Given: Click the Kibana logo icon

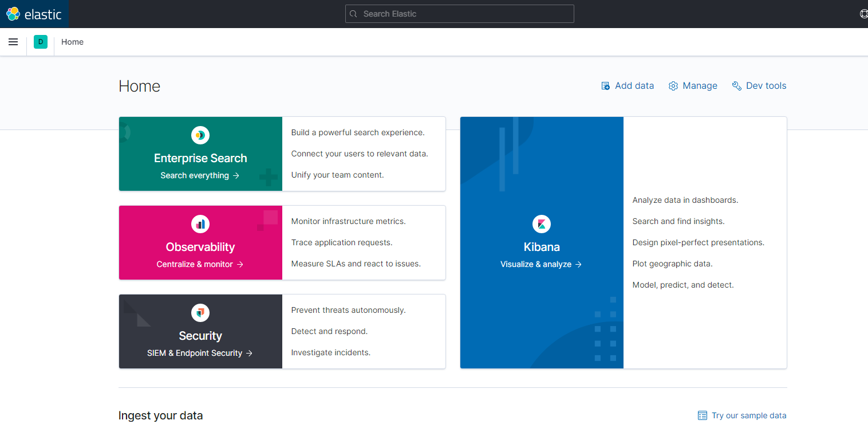Looking at the screenshot, I should 542,224.
